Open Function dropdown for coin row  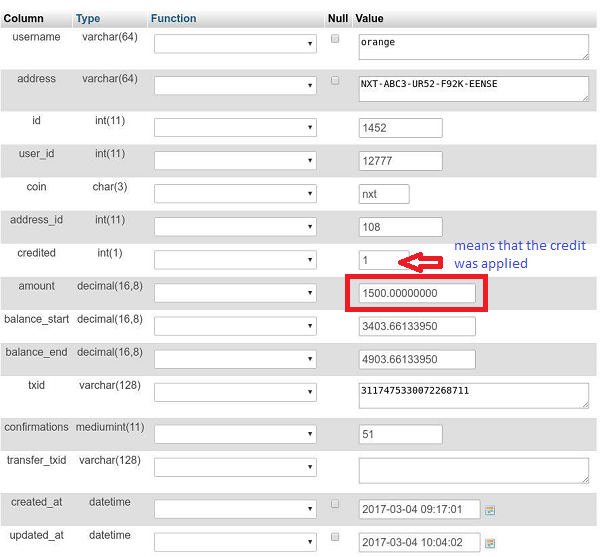235,194
